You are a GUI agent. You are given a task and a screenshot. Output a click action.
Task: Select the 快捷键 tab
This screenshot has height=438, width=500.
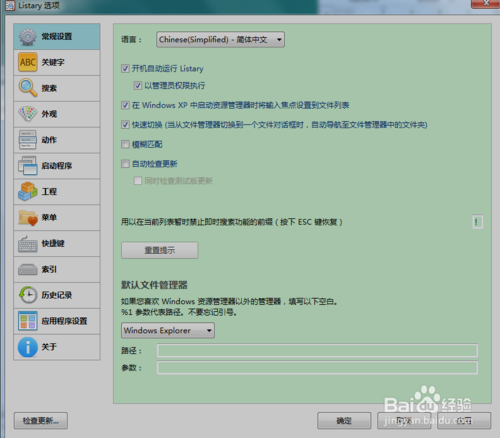[57, 244]
